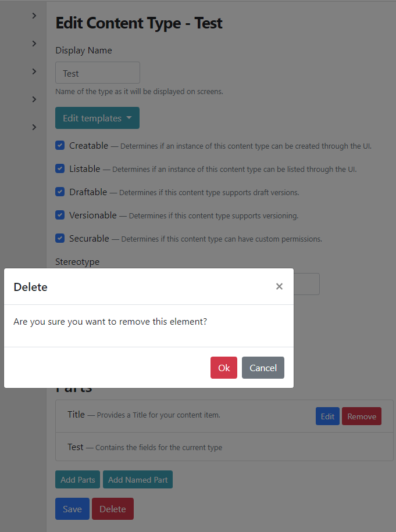Viewport: 396px width, 532px height.
Task: Open the Edit templates dropdown
Action: [97, 118]
